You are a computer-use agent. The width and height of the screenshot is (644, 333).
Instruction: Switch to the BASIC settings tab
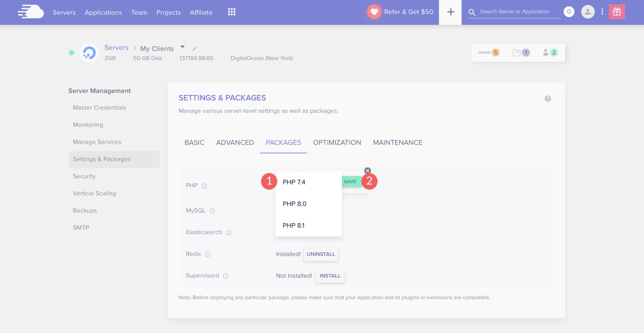click(194, 142)
